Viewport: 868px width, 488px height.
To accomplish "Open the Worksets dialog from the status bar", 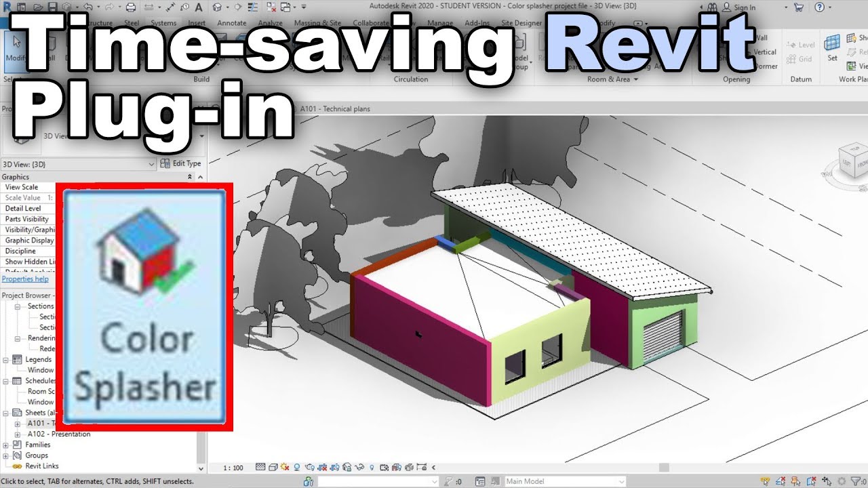I will coord(307,481).
